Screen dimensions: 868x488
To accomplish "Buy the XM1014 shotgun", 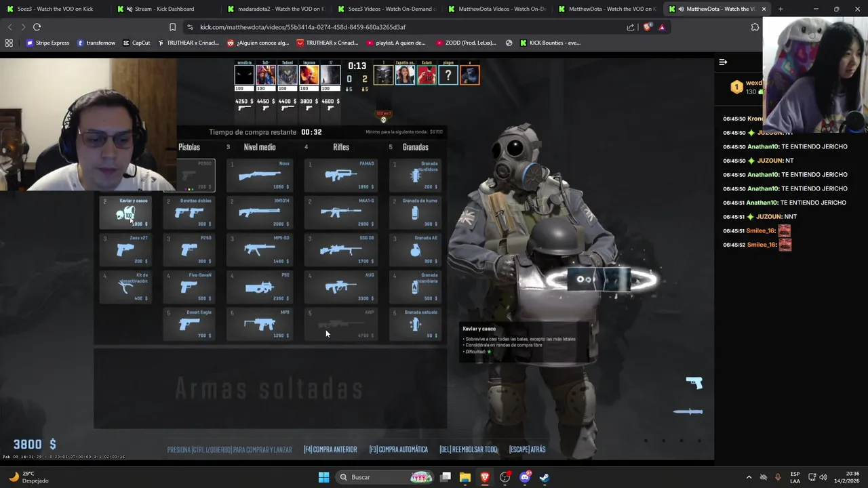I will 260,212.
